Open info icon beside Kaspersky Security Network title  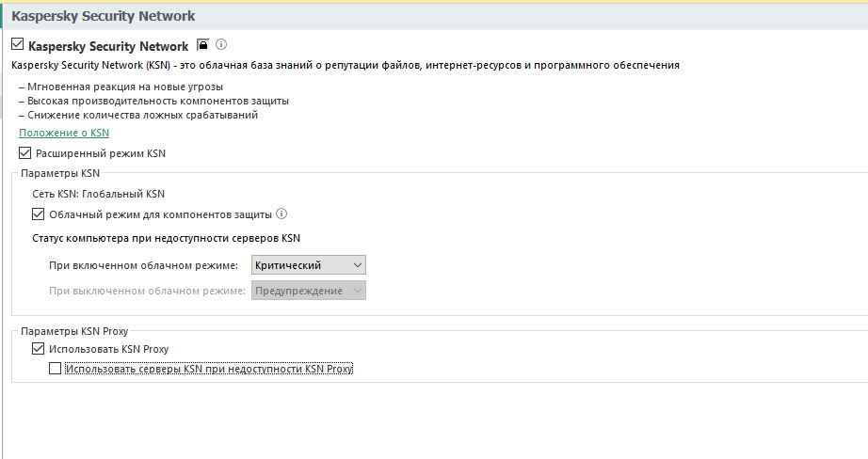click(x=221, y=44)
